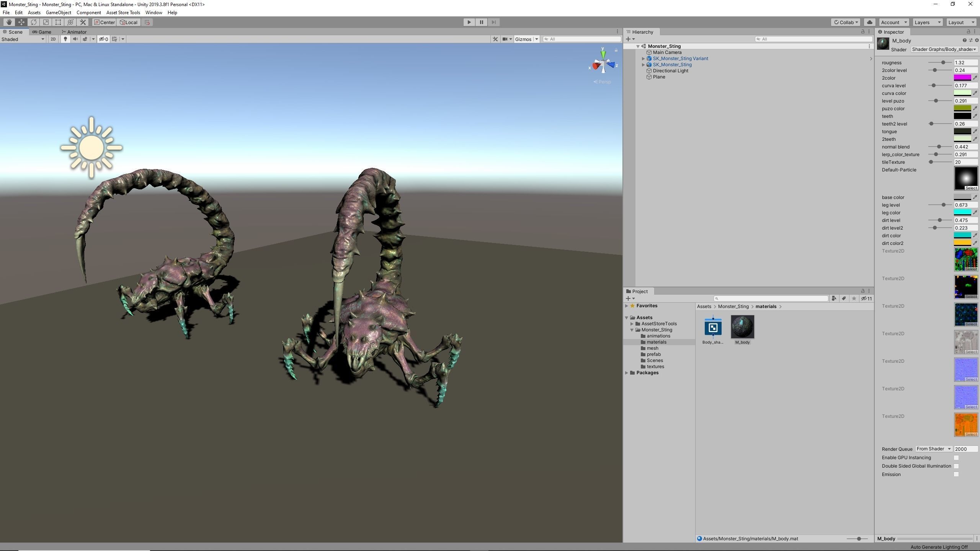Open the textures folder

[655, 367]
